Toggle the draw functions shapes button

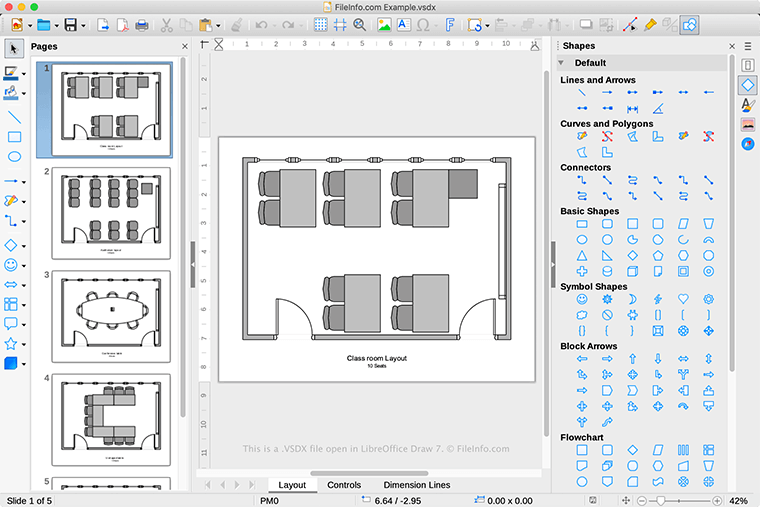point(689,25)
